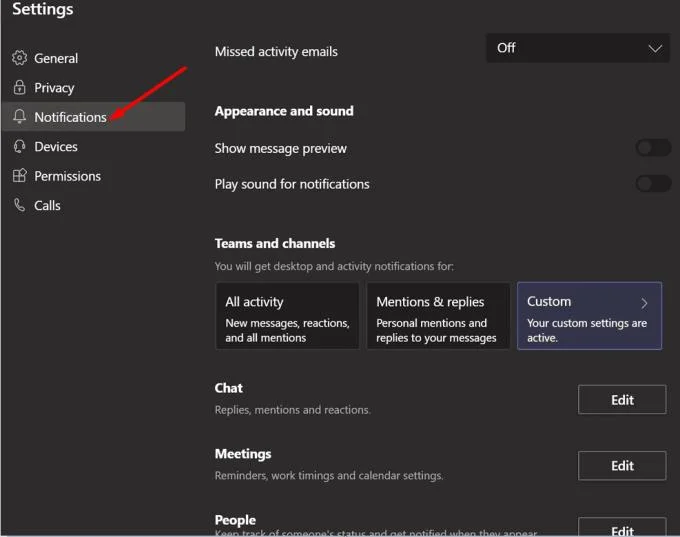Click the Permissions apps icon
The image size is (680, 537).
(x=20, y=176)
